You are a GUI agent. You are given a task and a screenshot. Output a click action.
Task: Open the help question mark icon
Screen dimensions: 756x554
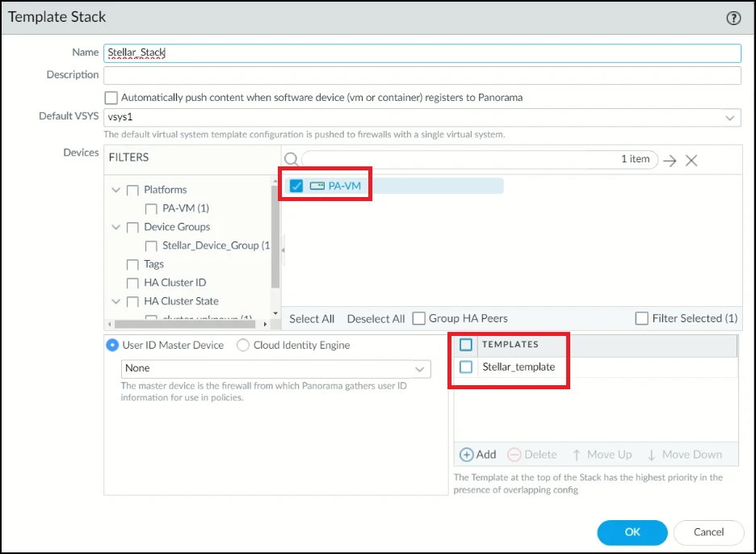733,18
